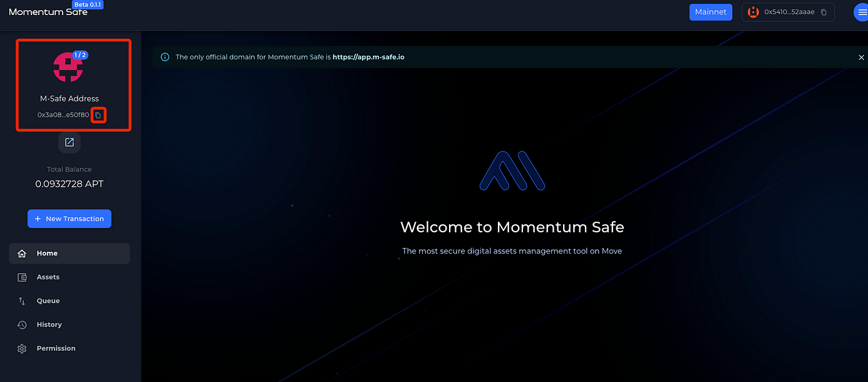
Task: Click the Assets wallet icon
Action: tap(22, 277)
